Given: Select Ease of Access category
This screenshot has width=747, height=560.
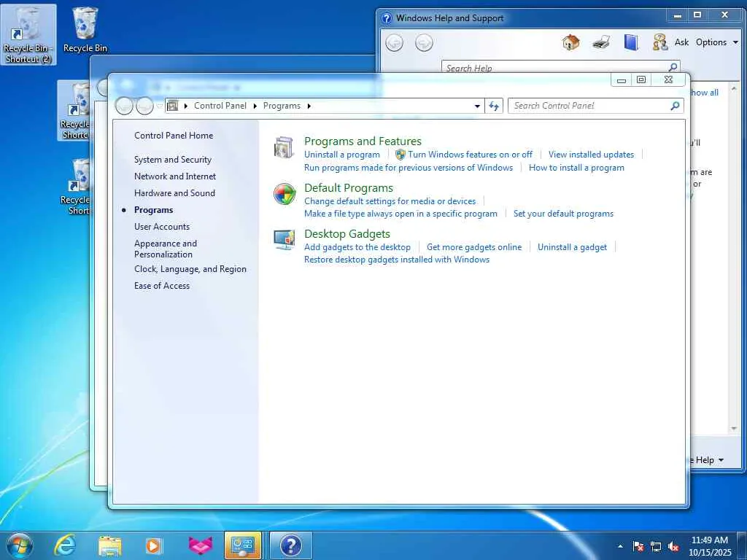Looking at the screenshot, I should pyautogui.click(x=161, y=286).
